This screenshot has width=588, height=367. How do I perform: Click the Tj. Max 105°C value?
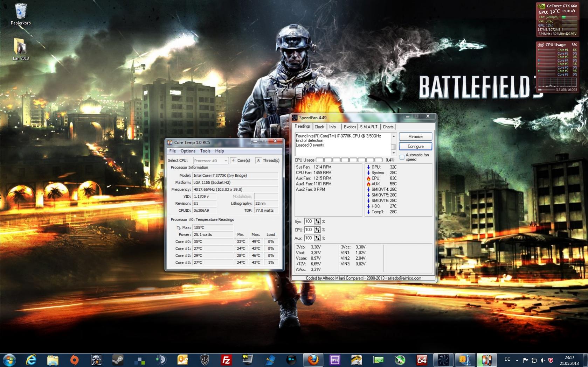(213, 227)
